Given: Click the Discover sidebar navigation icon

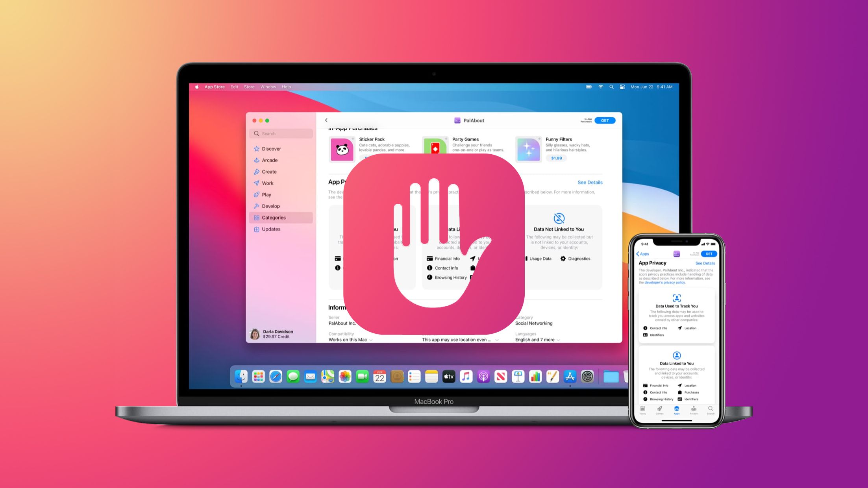Looking at the screenshot, I should click(256, 148).
